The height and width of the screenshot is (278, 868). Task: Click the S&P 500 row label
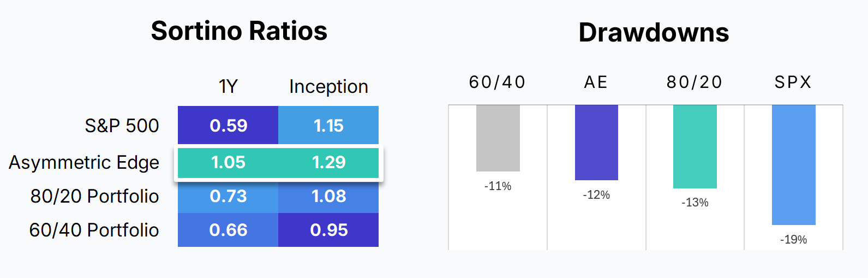[x=122, y=126]
